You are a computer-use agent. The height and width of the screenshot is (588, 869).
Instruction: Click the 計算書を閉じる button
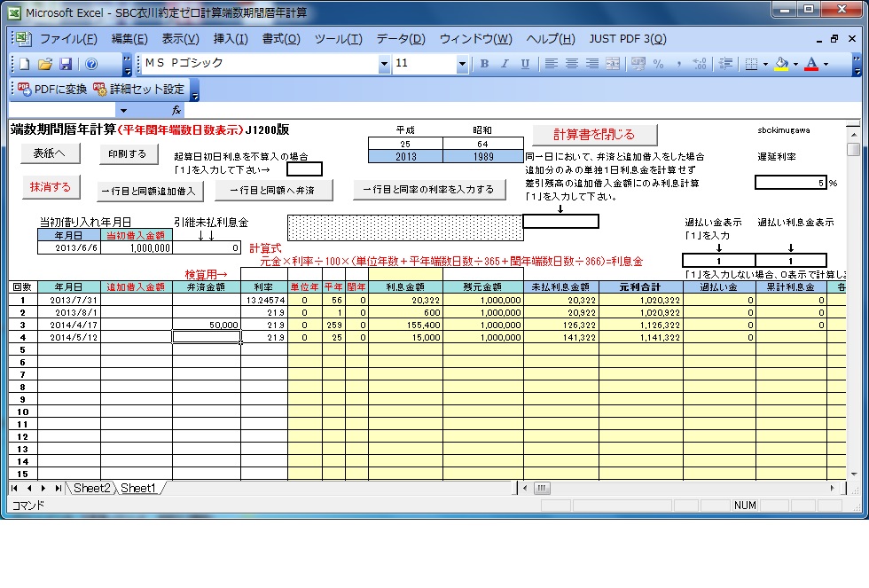pyautogui.click(x=594, y=135)
